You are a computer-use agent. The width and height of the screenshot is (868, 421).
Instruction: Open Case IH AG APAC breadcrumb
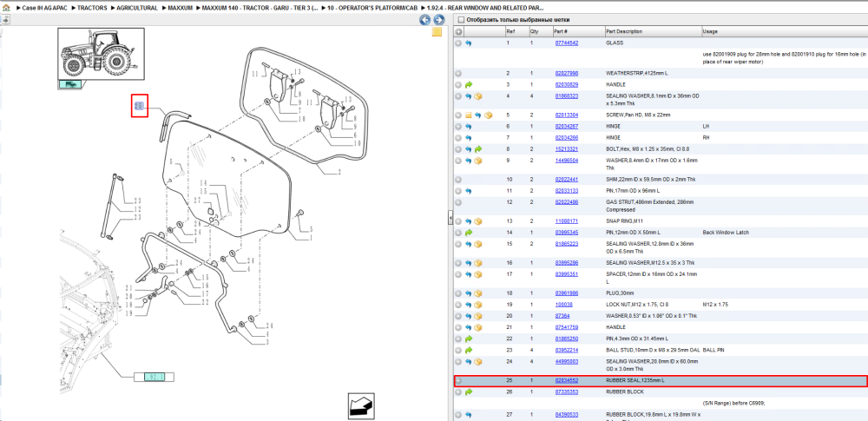coord(43,9)
